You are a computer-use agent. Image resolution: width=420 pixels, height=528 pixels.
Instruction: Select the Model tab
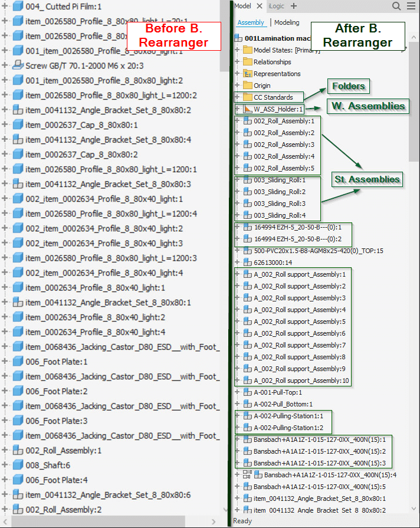[242, 6]
